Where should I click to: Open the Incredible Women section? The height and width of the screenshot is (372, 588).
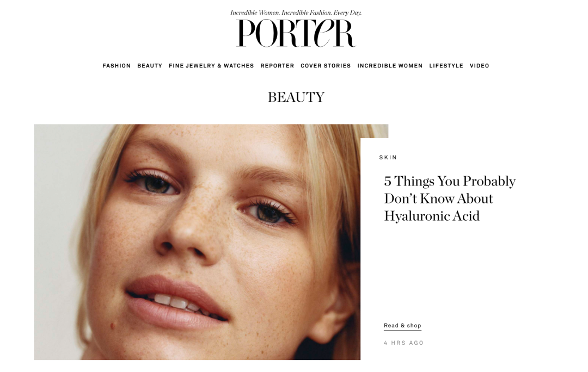[x=390, y=66]
